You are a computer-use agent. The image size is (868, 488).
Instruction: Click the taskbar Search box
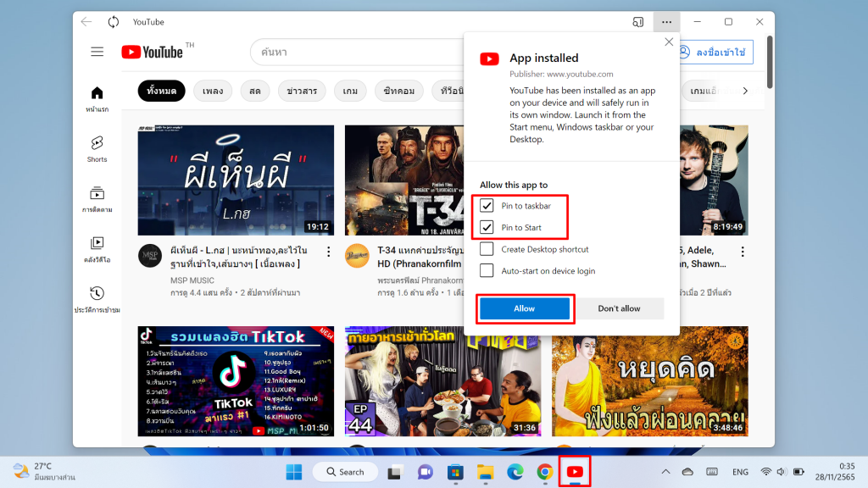[346, 472]
